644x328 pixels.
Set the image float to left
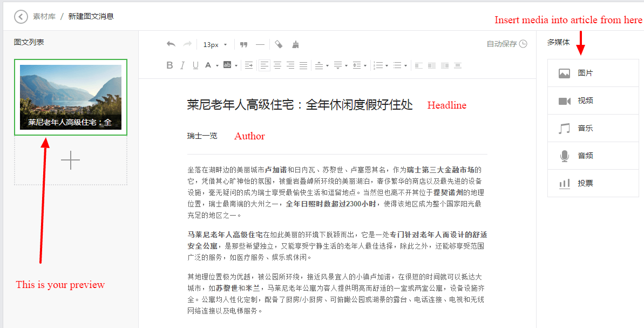coord(432,65)
